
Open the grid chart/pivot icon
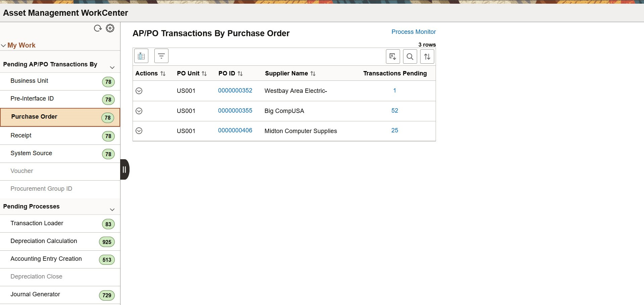(x=141, y=56)
